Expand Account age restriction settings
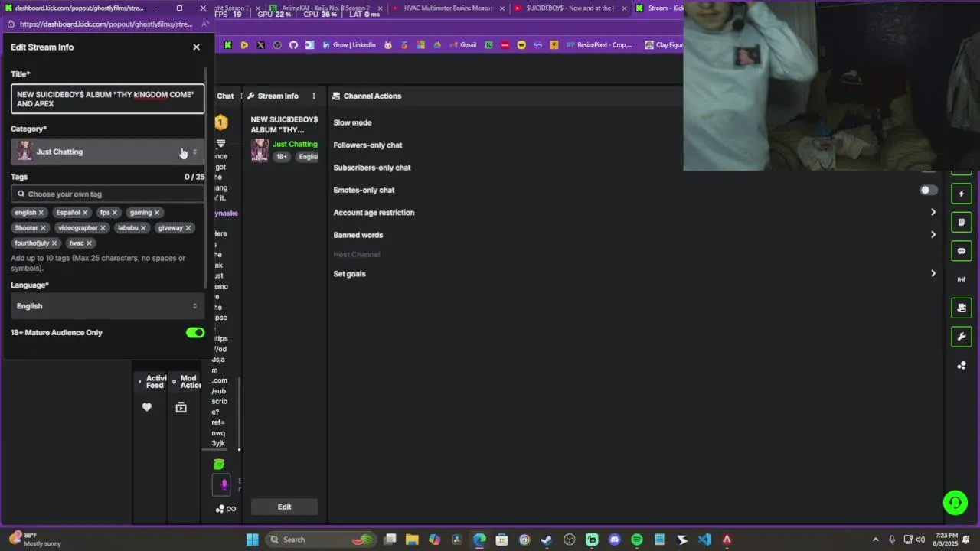The height and width of the screenshot is (551, 980). click(933, 212)
